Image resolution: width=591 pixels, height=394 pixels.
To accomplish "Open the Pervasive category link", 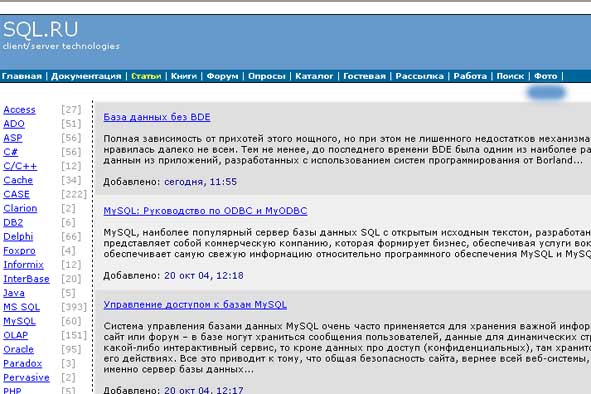I will tap(26, 377).
